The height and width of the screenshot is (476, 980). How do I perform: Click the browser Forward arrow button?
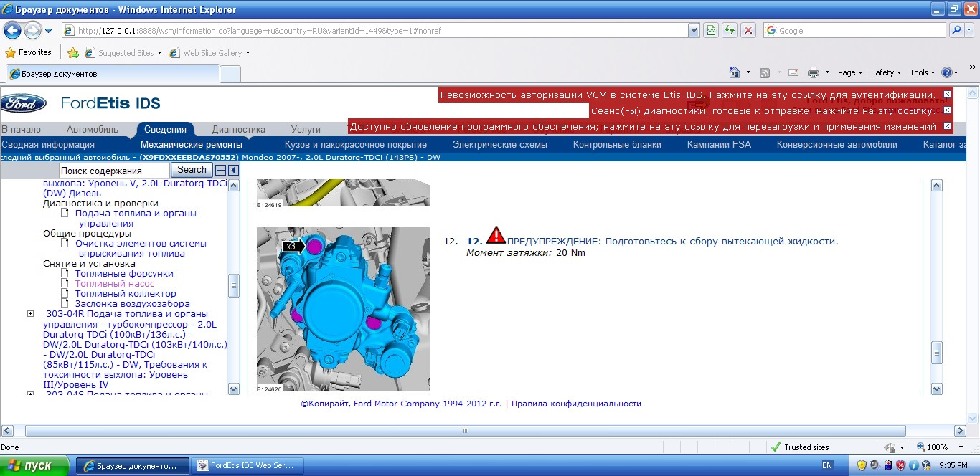pyautogui.click(x=33, y=31)
